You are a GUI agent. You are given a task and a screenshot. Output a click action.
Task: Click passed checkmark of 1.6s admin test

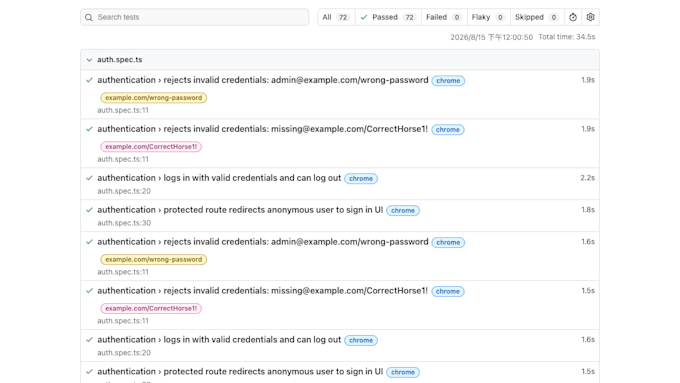point(89,242)
